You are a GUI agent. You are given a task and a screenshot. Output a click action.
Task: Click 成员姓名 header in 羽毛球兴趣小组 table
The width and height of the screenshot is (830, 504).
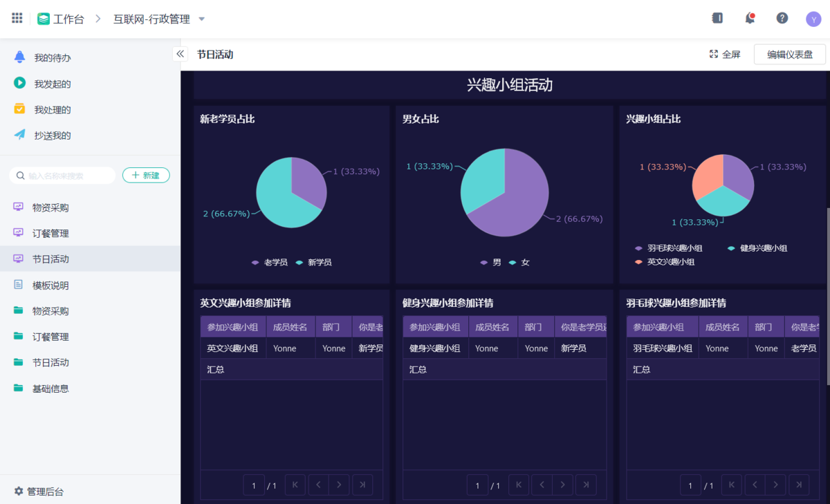click(722, 327)
